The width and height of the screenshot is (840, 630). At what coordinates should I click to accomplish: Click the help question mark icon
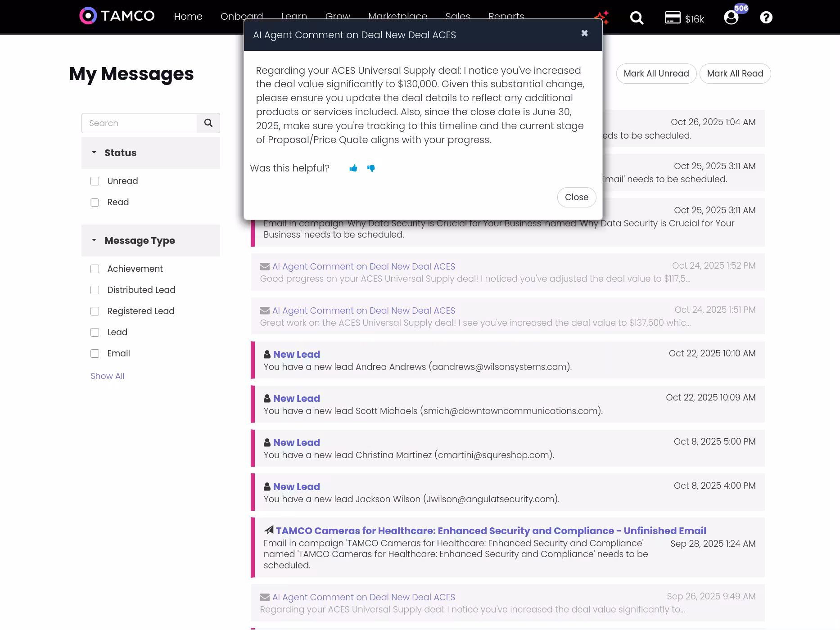[766, 18]
